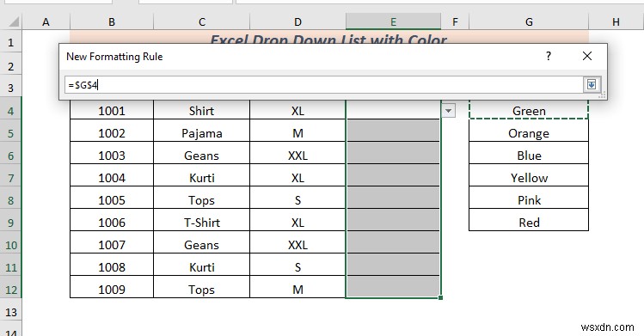Click empty cell E4 in the selection
Screen dimensions: 644x336
394,110
